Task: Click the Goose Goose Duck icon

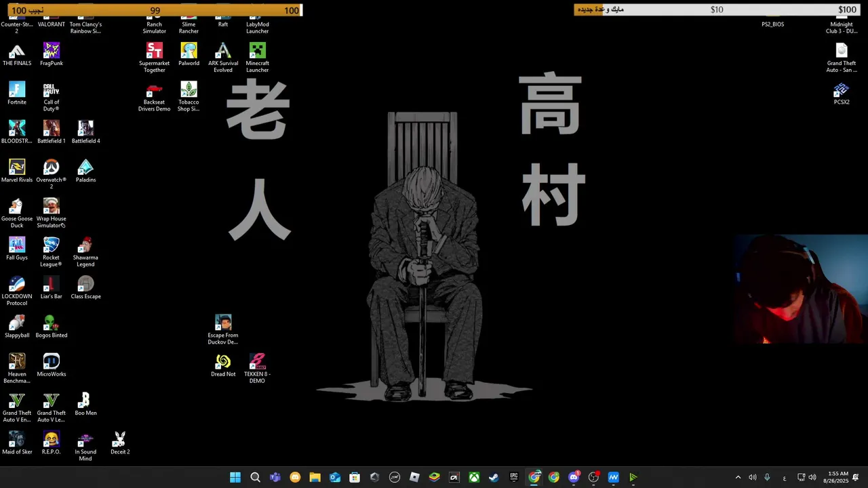Action: click(17, 213)
